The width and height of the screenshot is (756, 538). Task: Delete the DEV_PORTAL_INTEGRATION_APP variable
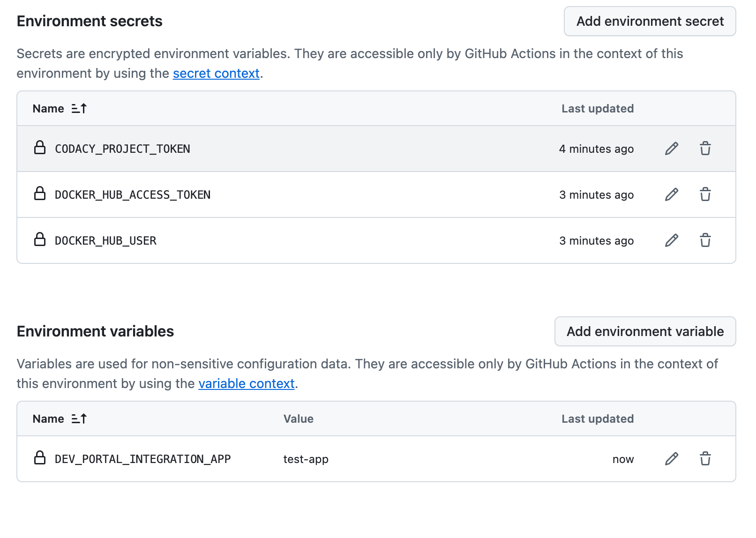[705, 459]
